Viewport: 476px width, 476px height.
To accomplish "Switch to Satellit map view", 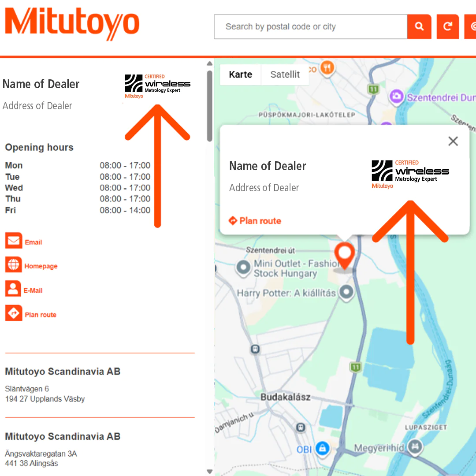I will click(x=285, y=74).
